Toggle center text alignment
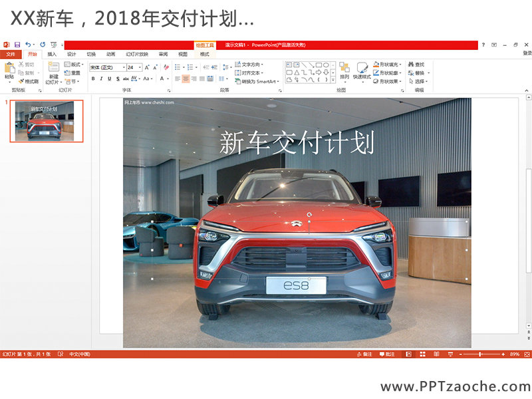 [186, 78]
